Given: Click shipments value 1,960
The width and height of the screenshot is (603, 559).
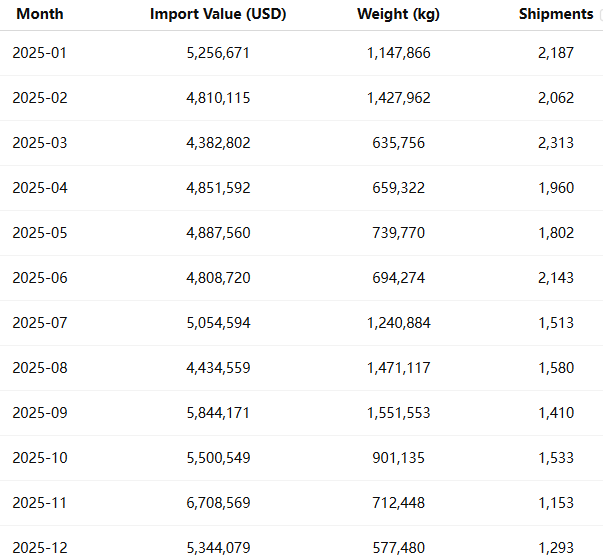Looking at the screenshot, I should (555, 188).
